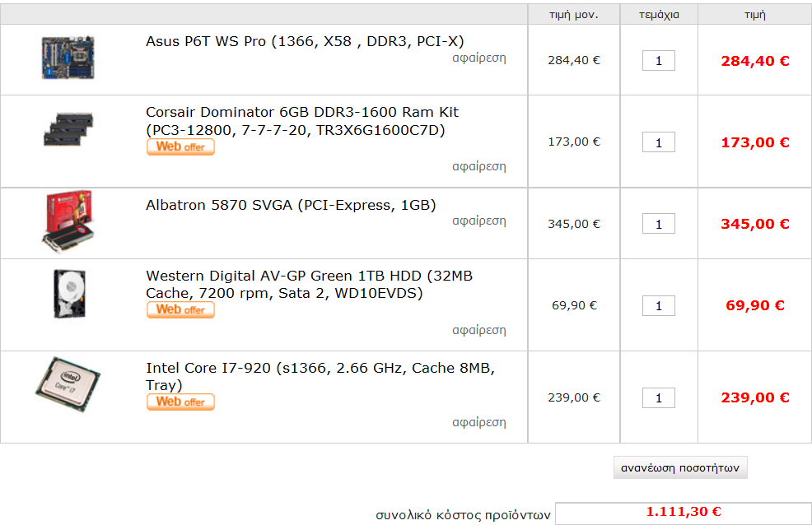Select the Western Digital hard drive image
The height and width of the screenshot is (525, 812).
[x=69, y=294]
